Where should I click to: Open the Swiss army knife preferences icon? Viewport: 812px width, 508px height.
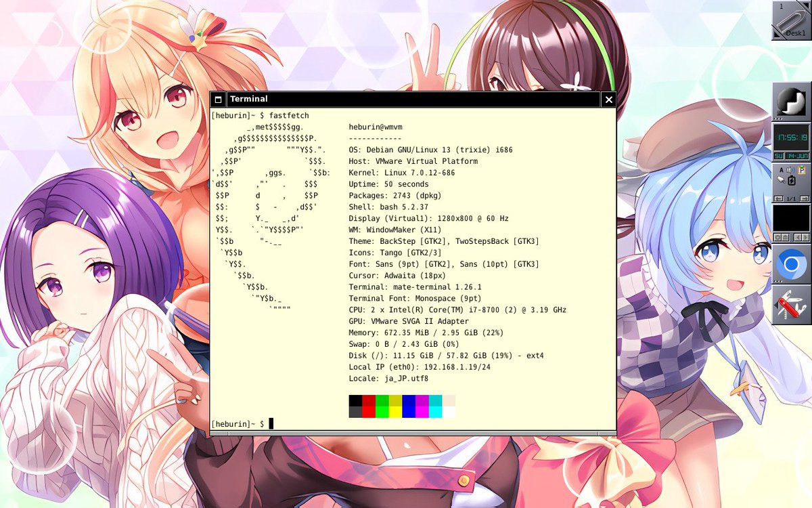coord(792,305)
